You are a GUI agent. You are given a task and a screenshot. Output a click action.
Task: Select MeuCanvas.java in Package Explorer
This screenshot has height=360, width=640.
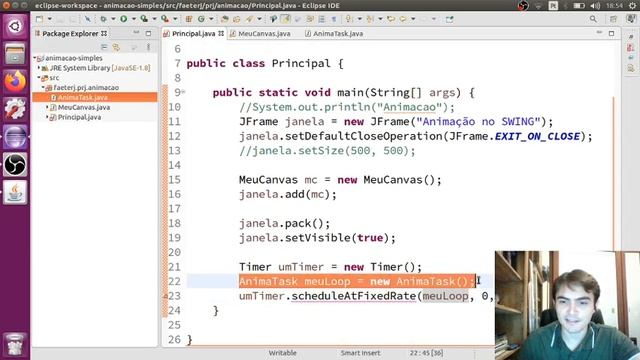coord(84,107)
